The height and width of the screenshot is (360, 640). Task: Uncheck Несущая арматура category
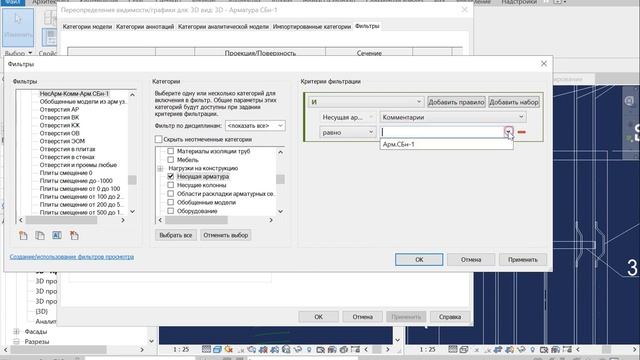171,176
